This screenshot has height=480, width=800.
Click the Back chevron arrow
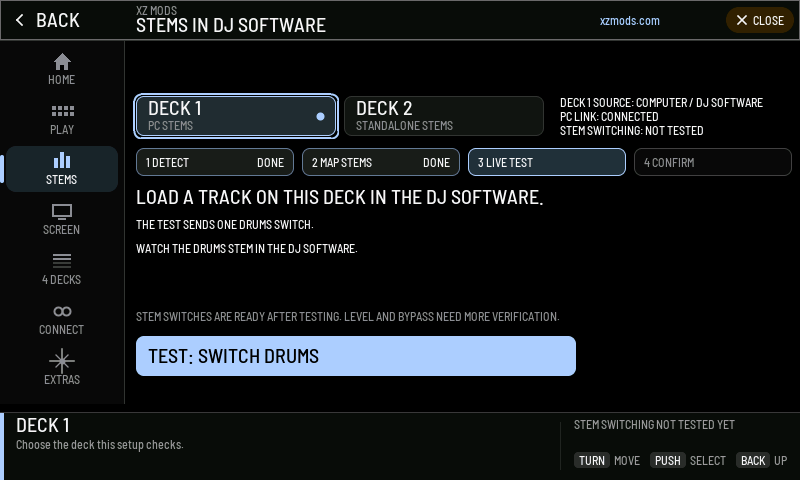pos(20,20)
